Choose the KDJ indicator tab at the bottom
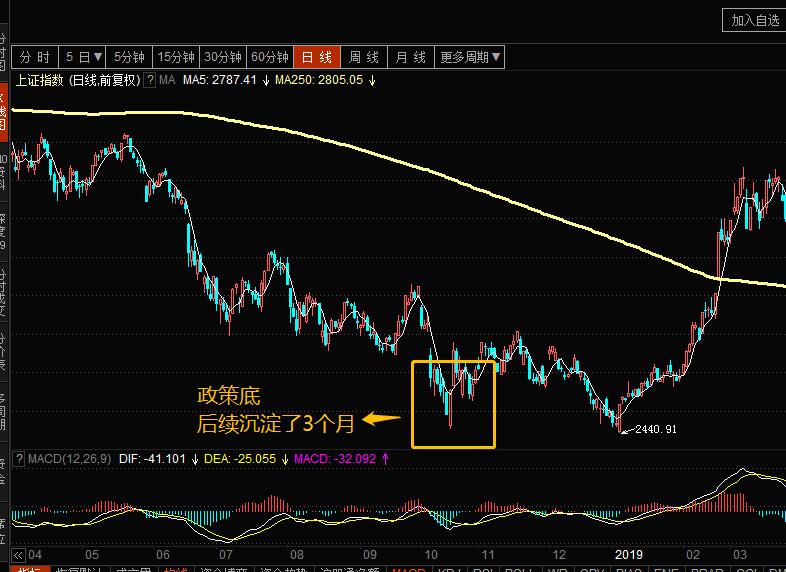The height and width of the screenshot is (572, 786). coord(450,569)
